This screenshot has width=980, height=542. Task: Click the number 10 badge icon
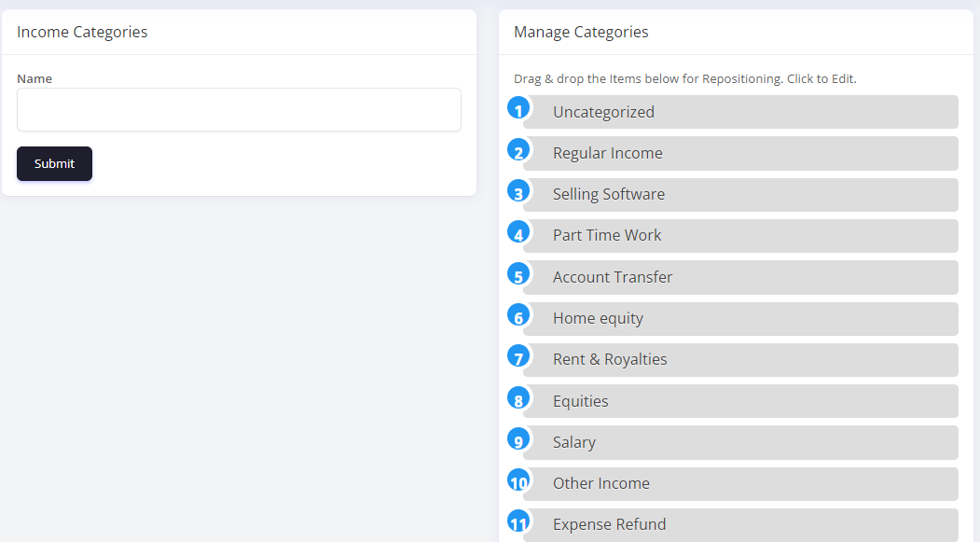tap(518, 480)
